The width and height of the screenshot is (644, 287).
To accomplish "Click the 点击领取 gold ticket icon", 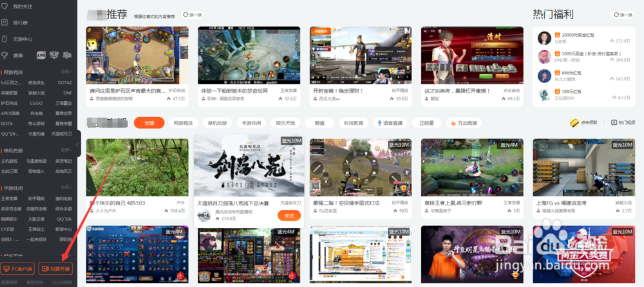I will click(574, 122).
